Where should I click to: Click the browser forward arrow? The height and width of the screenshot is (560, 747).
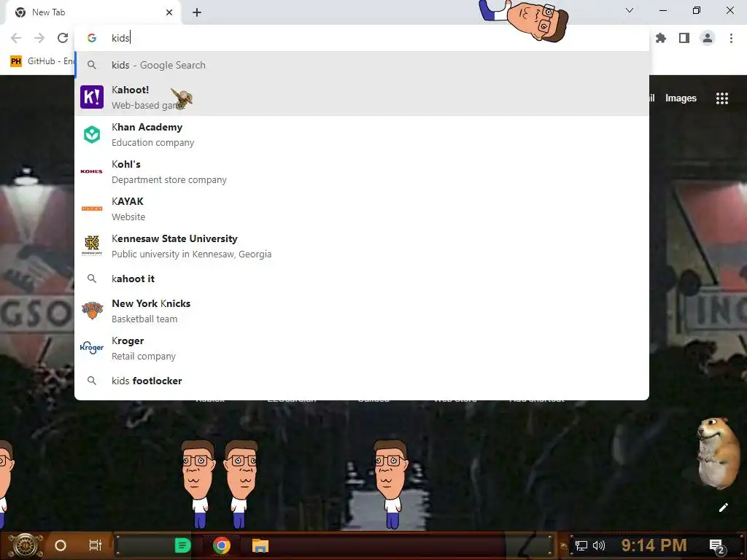coord(39,38)
